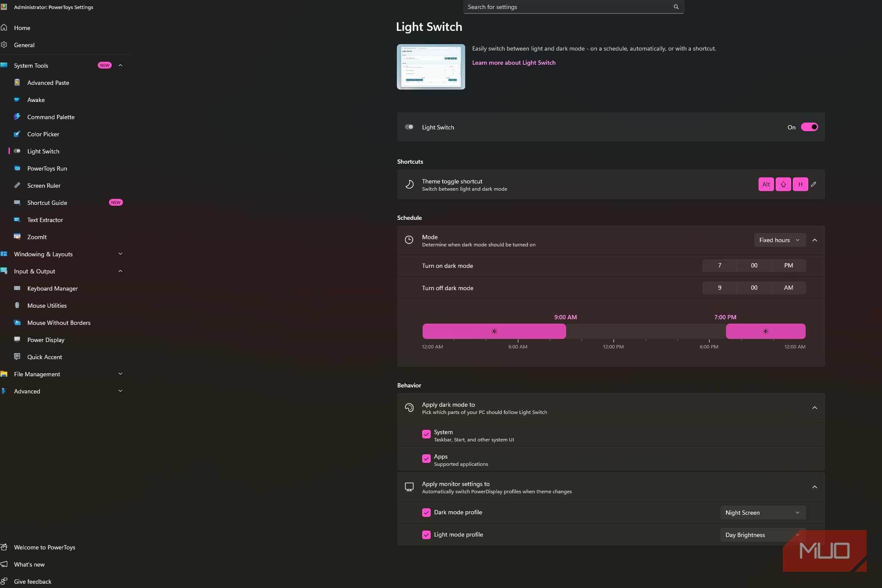The height and width of the screenshot is (588, 882).
Task: Change PM period for Turn on dark mode
Action: point(789,265)
